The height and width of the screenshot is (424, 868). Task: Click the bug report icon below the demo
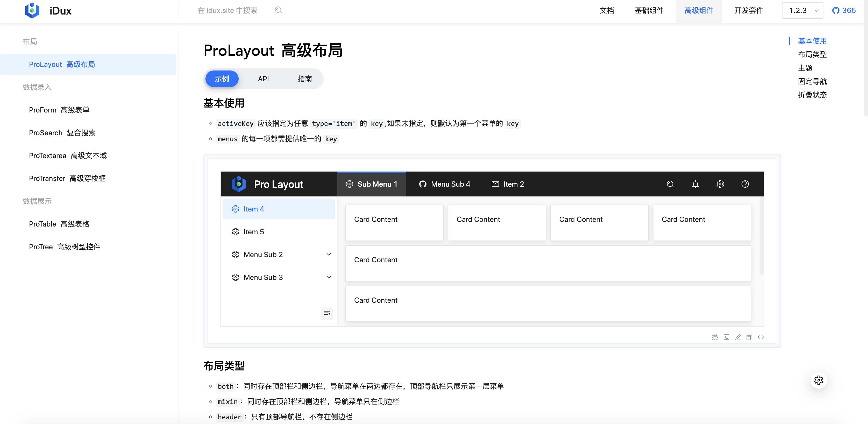pyautogui.click(x=715, y=337)
